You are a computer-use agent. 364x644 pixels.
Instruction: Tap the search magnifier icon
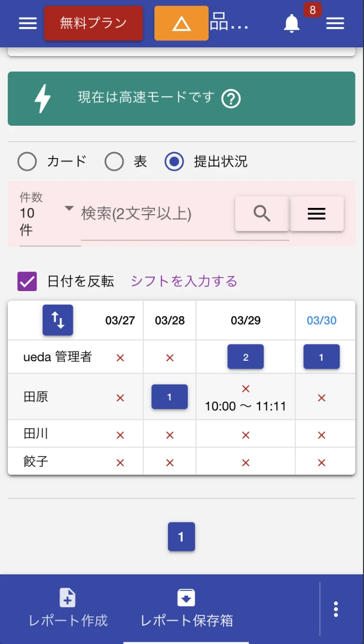pyautogui.click(x=262, y=213)
